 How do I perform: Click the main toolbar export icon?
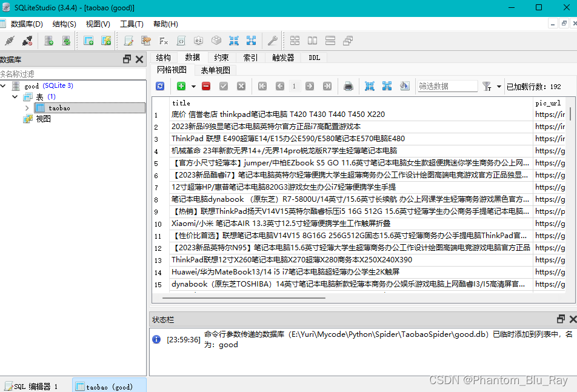(x=252, y=41)
